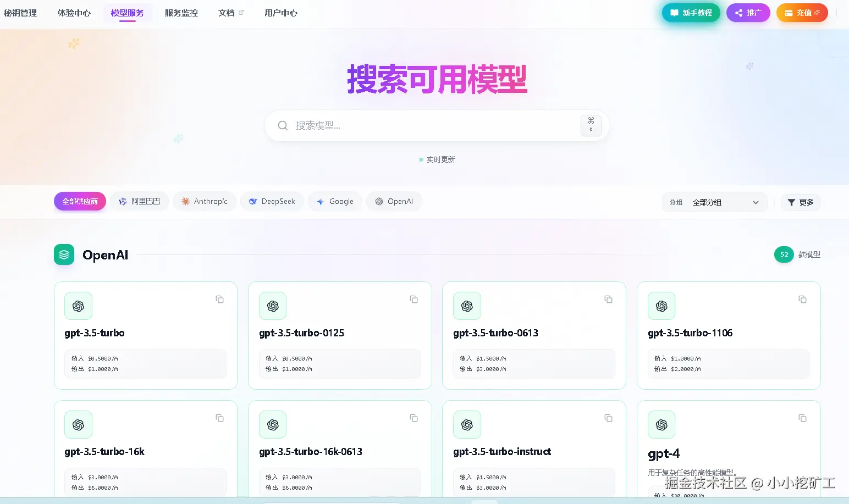Click the magnifier icon in the search bar

coord(283,125)
